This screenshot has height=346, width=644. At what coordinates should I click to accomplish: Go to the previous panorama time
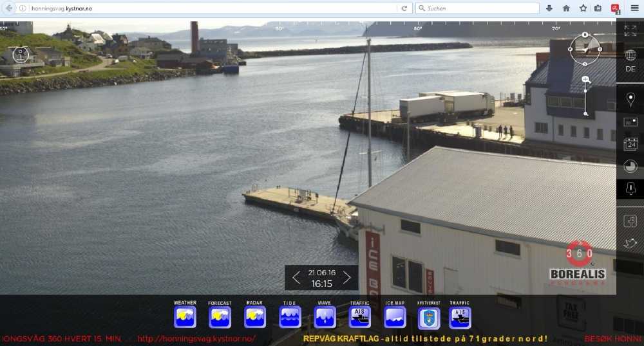[296, 278]
